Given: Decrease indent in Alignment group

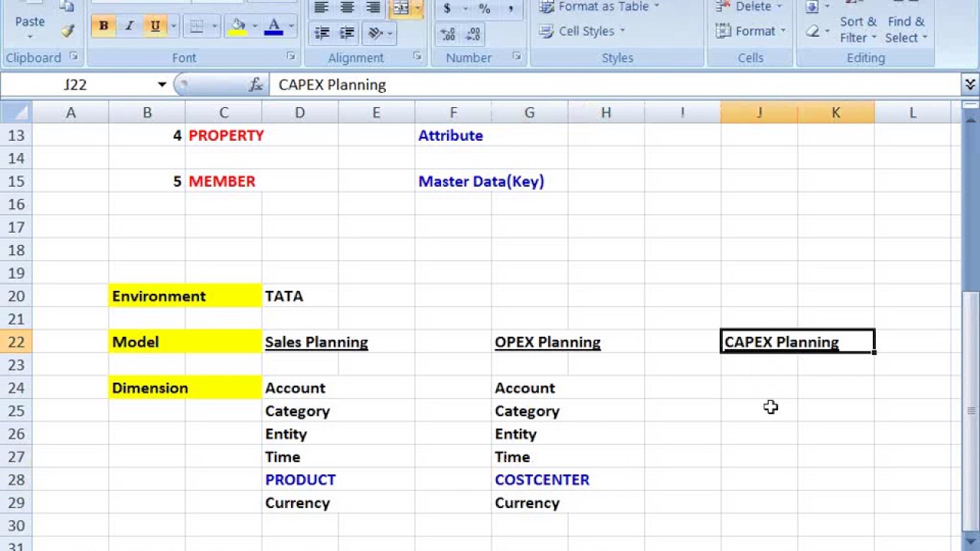Looking at the screenshot, I should (322, 33).
